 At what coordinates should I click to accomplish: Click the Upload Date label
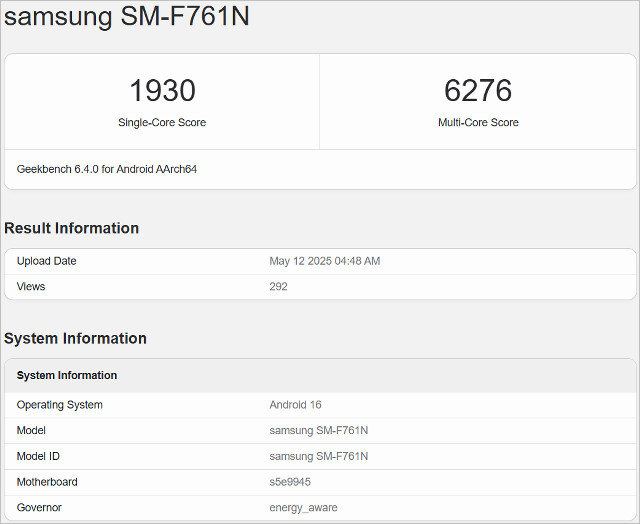(x=47, y=261)
